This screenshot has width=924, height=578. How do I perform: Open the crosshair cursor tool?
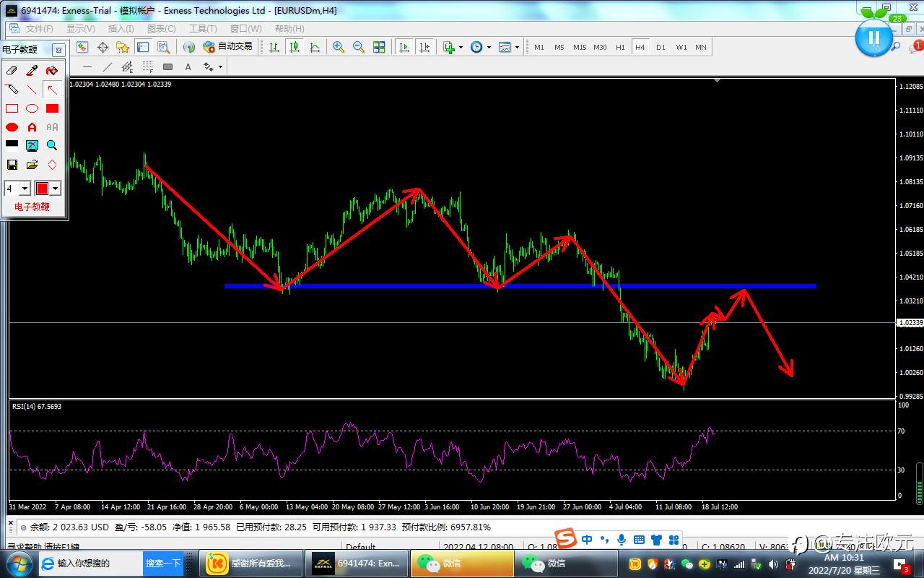103,47
